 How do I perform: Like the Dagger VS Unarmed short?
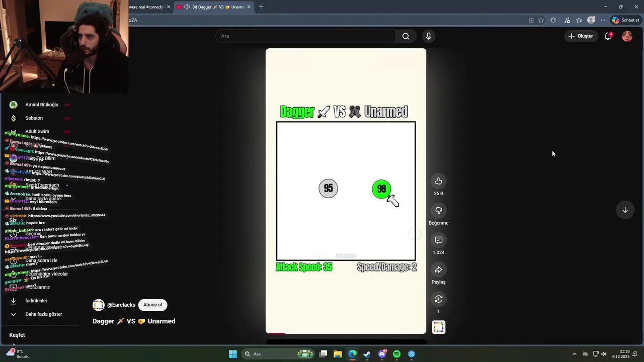coord(438,181)
